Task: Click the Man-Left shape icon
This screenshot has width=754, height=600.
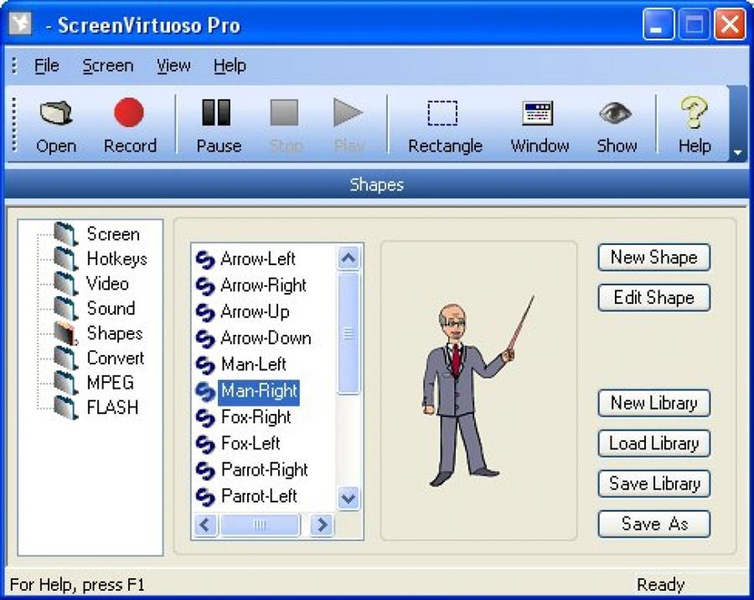Action: [x=205, y=365]
